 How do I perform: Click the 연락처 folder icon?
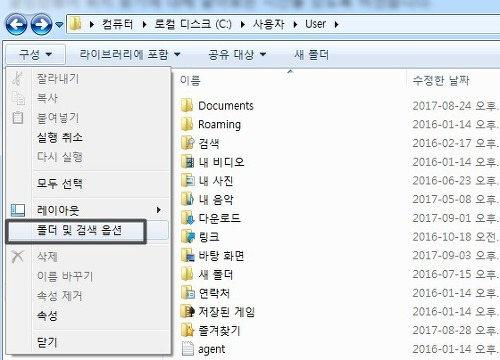[188, 293]
